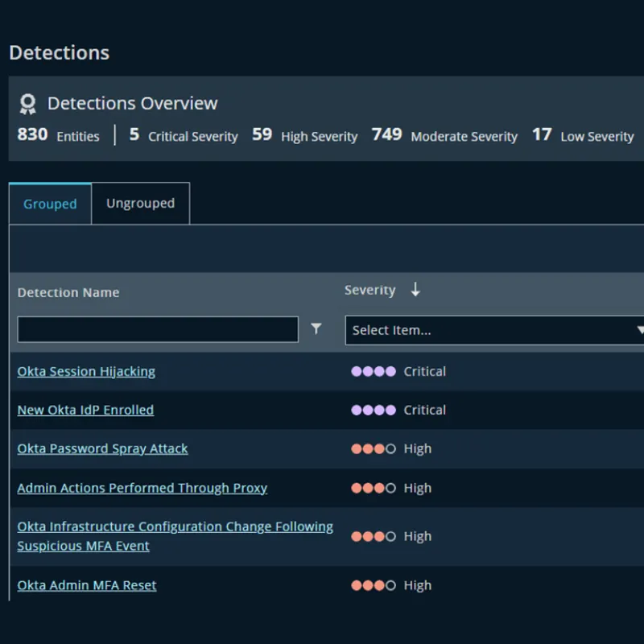Open Okta Session Hijacking detection
The image size is (644, 644).
pyautogui.click(x=86, y=371)
